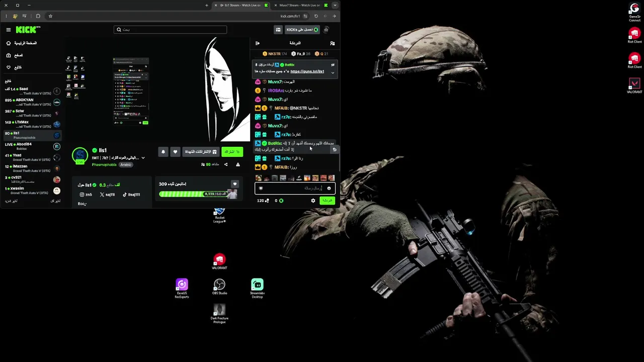This screenshot has height=362, width=644.
Task: Open the LTxMax channel in followed list
Action: [x=33, y=124]
